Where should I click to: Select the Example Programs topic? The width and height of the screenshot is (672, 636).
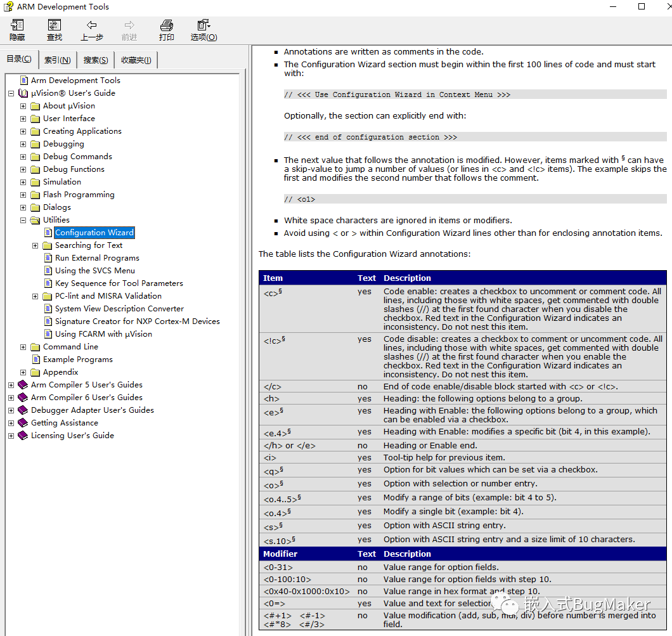pos(77,360)
